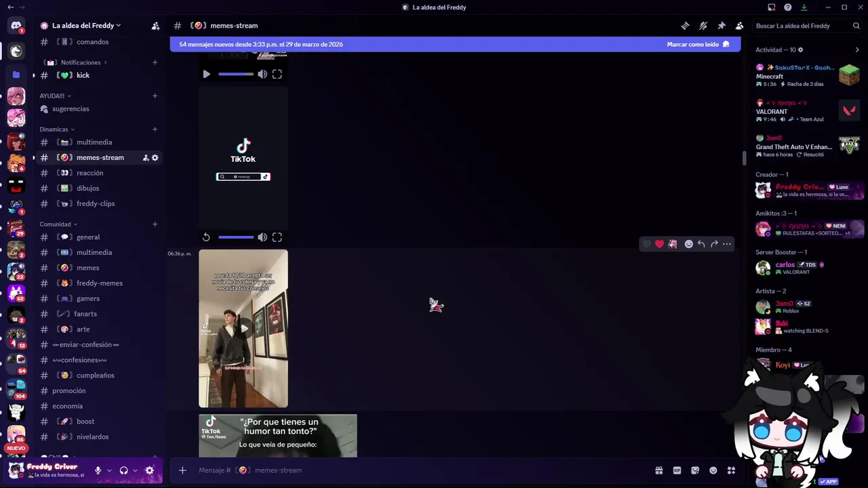This screenshot has height=488, width=868.
Task: Play the hallway guy video thumbnail
Action: (x=243, y=329)
